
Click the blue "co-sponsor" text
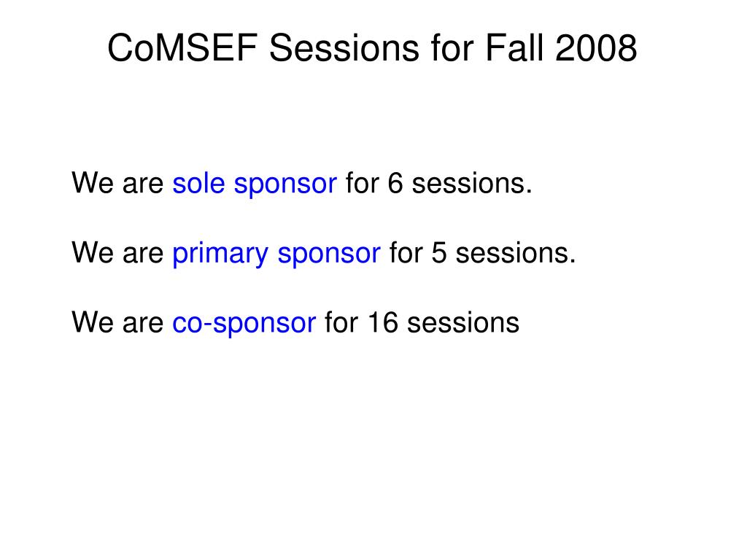pos(244,323)
